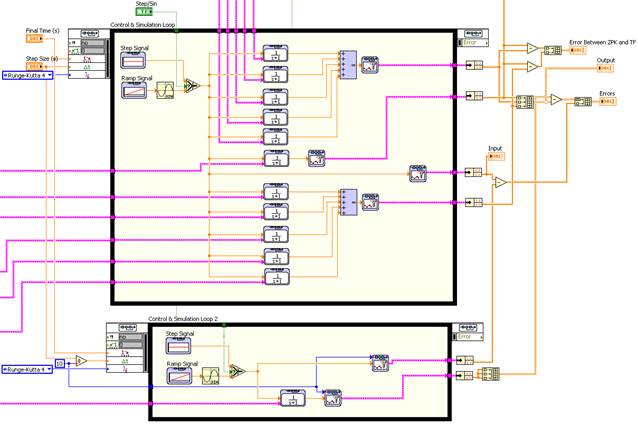The width and height of the screenshot is (638, 425).
Task: Click the Select node in Simulation Loop 2
Action: coord(237,371)
